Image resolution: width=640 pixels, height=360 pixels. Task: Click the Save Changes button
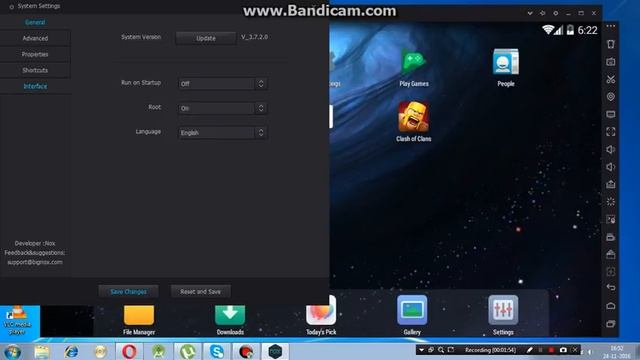point(128,291)
